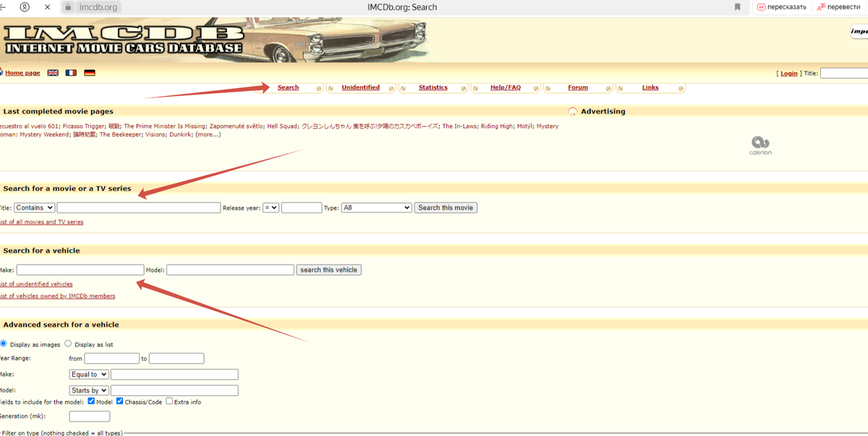This screenshot has width=868, height=436.
Task: Click the Advertising section icon
Action: (573, 111)
